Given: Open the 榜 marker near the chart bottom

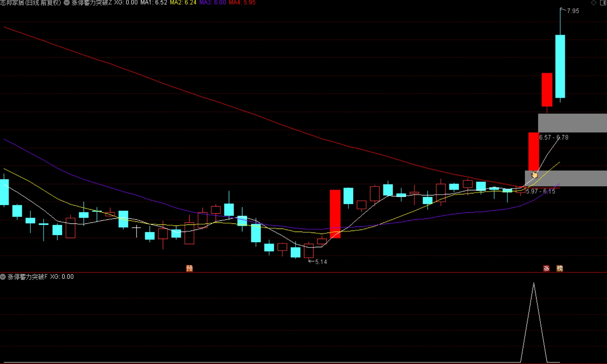Looking at the screenshot, I should [560, 268].
